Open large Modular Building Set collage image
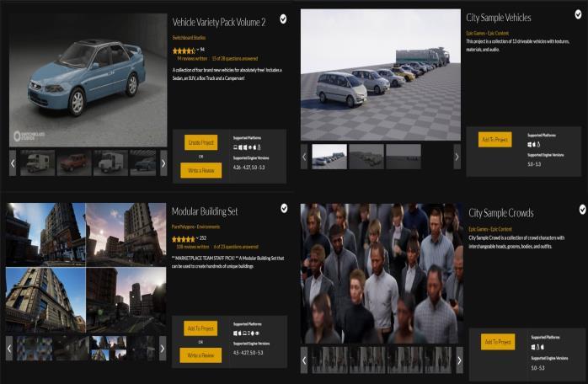588x384 pixels. pyautogui.click(x=86, y=268)
